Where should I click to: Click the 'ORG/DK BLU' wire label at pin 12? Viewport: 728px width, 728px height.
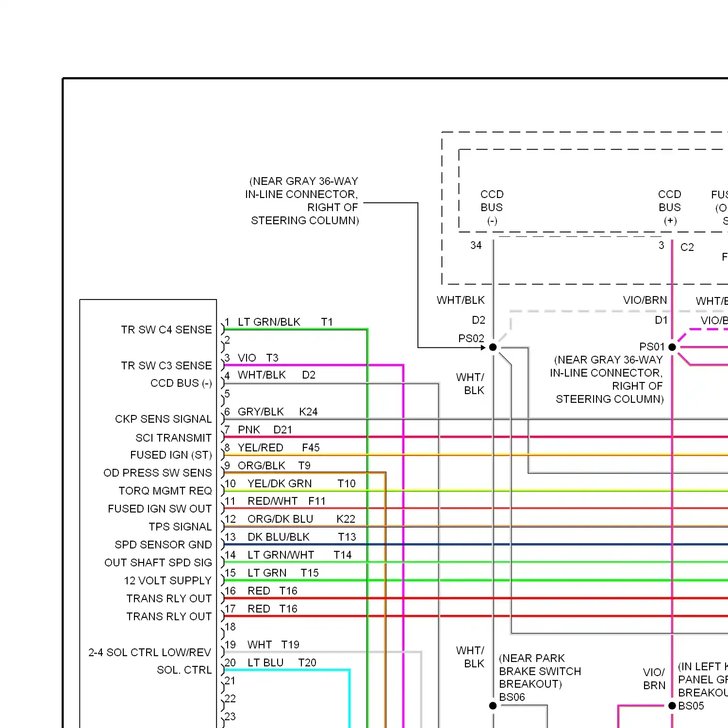(281, 519)
